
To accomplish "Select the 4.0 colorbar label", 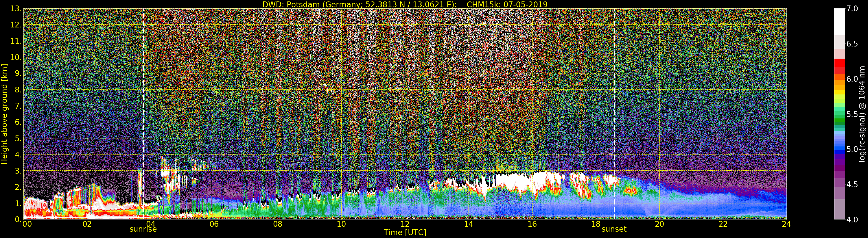I will click(x=852, y=220).
